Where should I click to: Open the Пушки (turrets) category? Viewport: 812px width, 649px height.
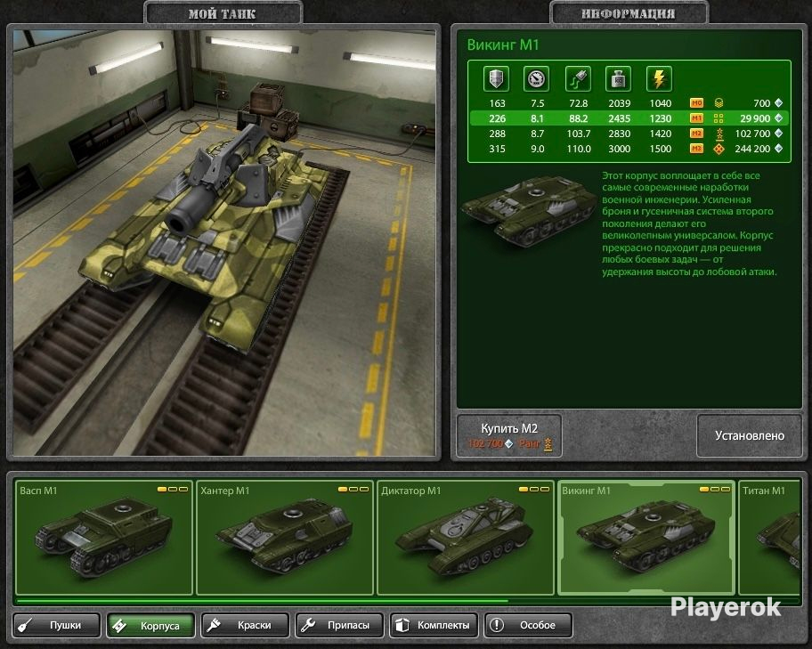(x=56, y=625)
